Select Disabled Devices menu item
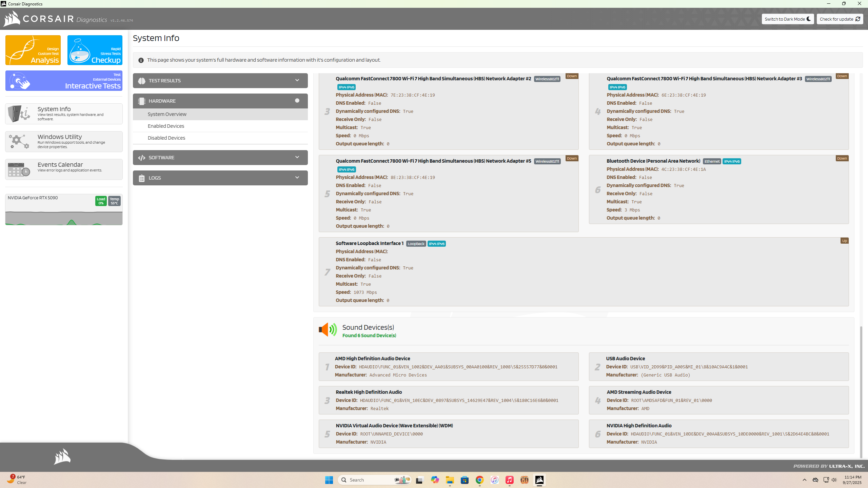Screen dimensions: 868x488 click(166, 138)
